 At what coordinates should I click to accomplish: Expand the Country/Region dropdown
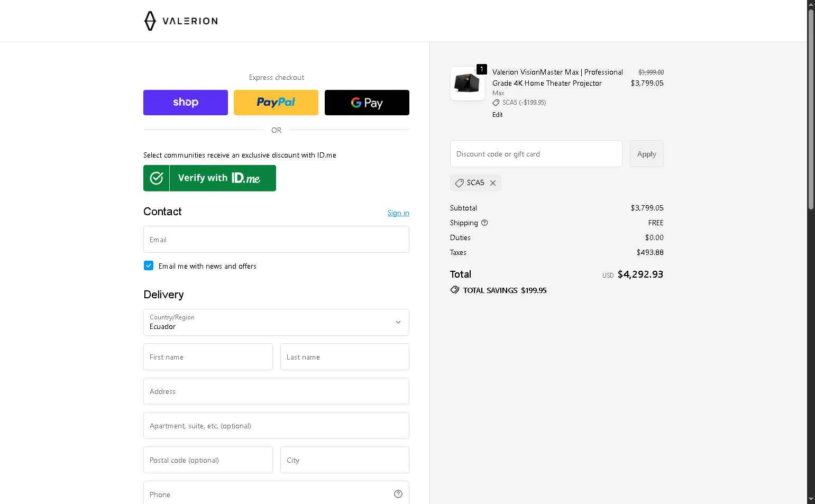tap(276, 322)
